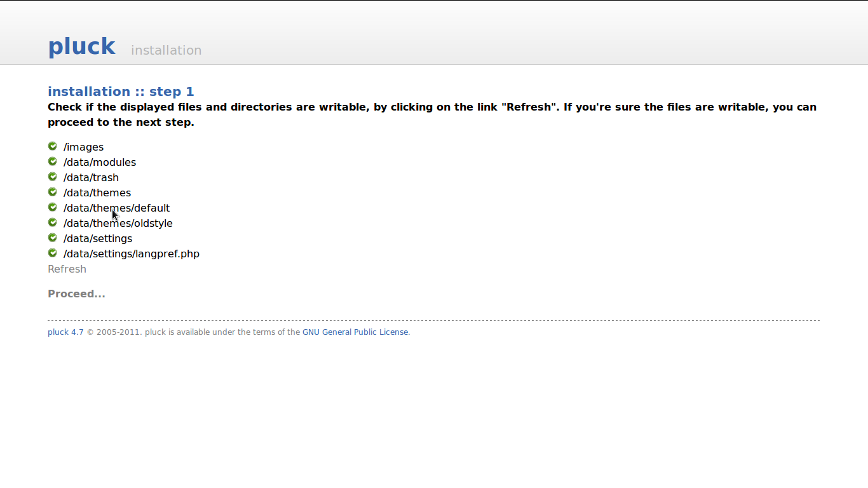Open the GNU General Public License link
This screenshot has height=488, width=868.
(x=355, y=332)
